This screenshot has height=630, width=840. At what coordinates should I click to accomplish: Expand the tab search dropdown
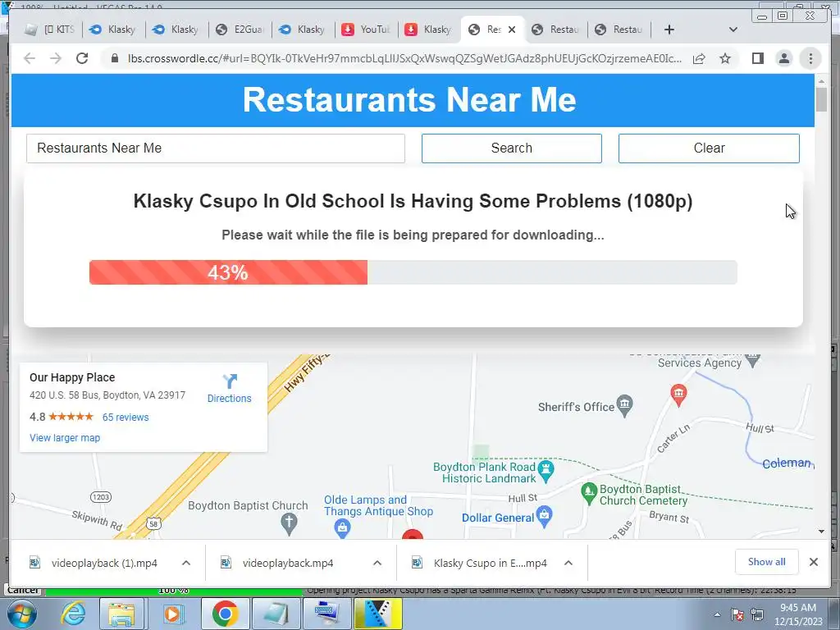pos(733,30)
